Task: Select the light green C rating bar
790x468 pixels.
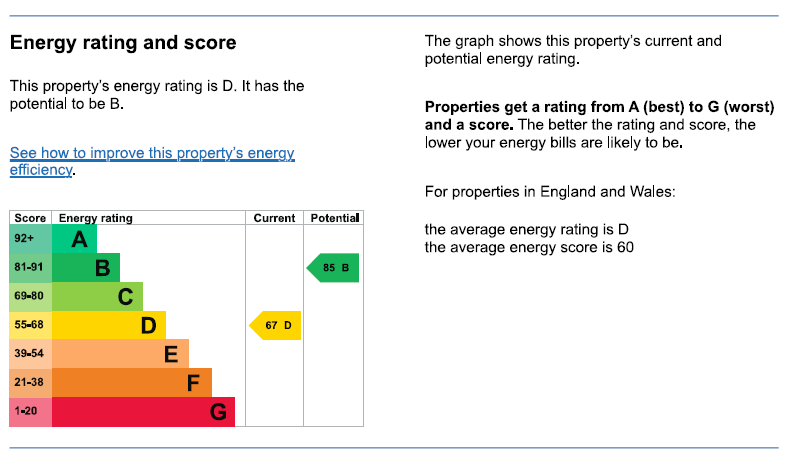Action: [x=97, y=297]
